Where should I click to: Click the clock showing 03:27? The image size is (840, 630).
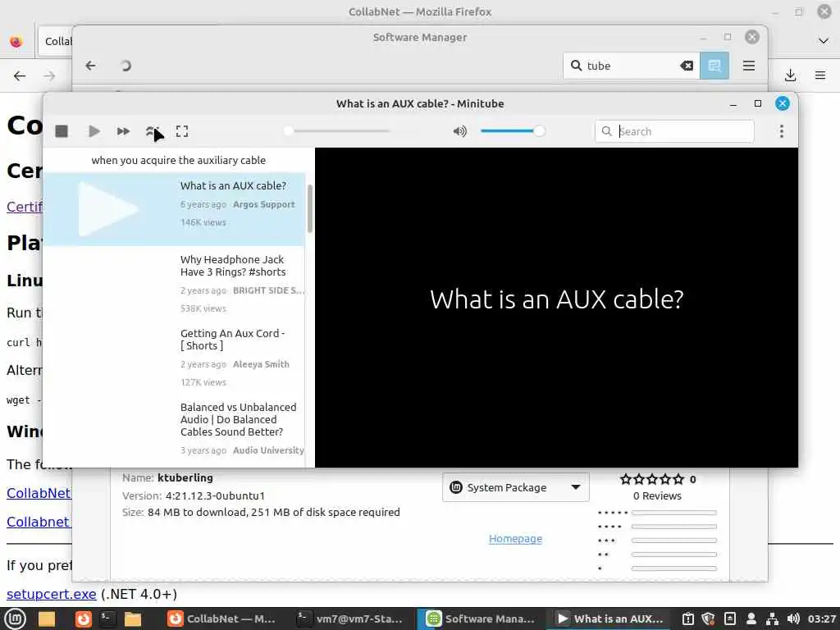tap(822, 619)
